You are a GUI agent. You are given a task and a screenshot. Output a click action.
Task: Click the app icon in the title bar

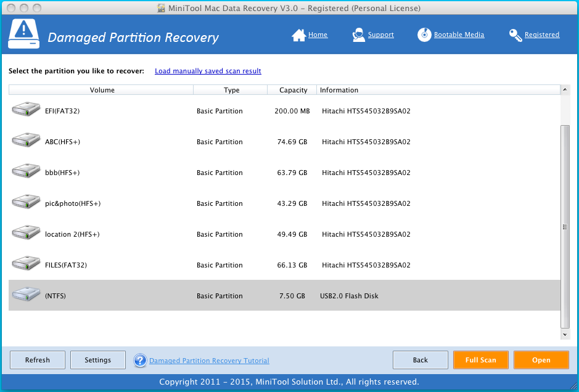click(x=161, y=8)
